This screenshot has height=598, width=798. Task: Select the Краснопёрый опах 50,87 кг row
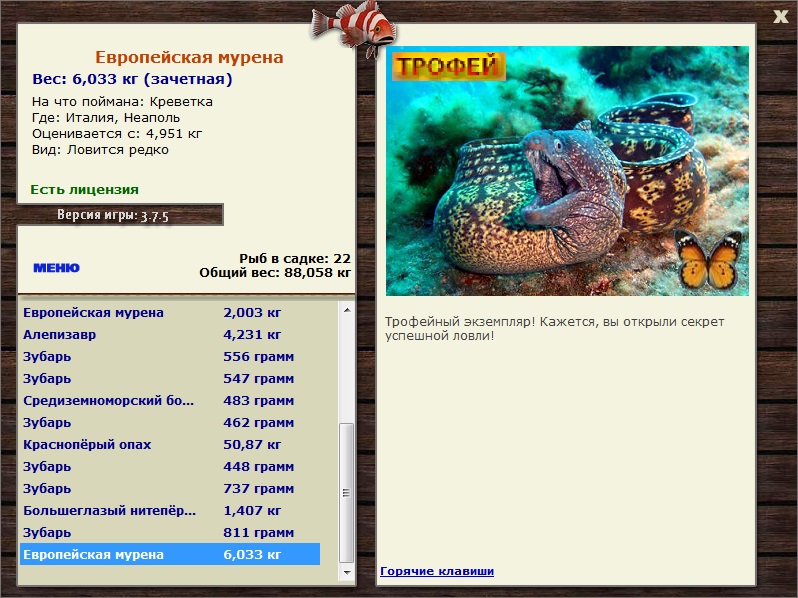coord(170,444)
